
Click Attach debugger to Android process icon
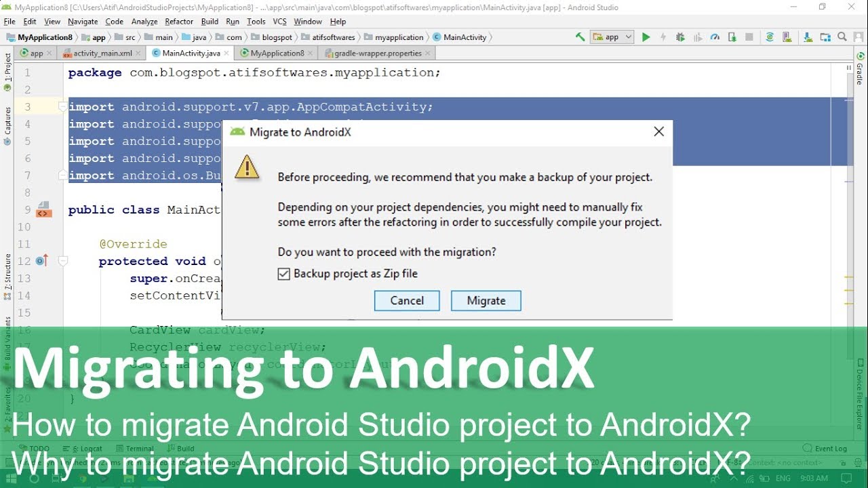pos(732,37)
